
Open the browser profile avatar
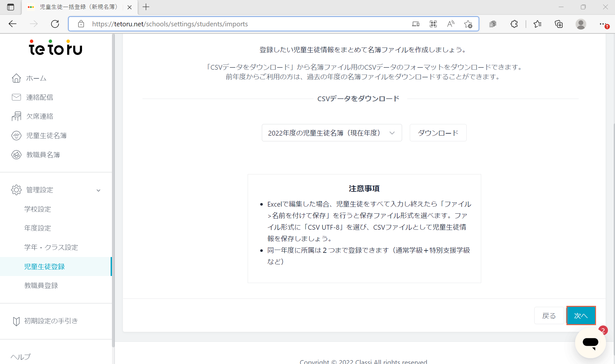click(581, 24)
